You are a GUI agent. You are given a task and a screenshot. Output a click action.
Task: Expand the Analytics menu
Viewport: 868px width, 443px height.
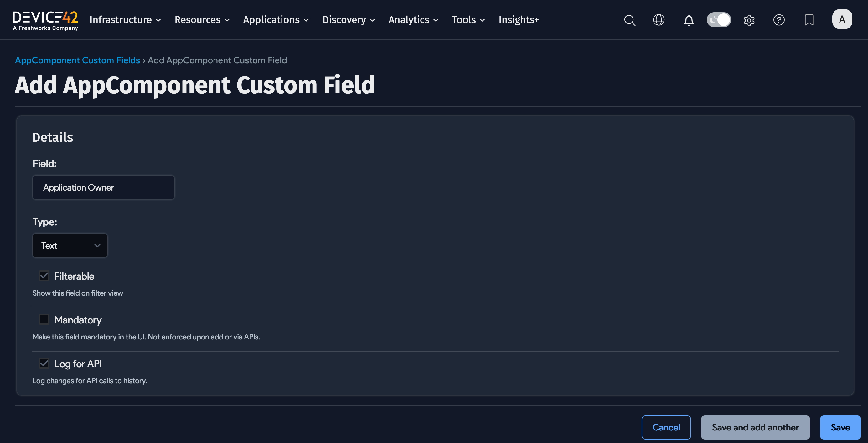(x=413, y=20)
